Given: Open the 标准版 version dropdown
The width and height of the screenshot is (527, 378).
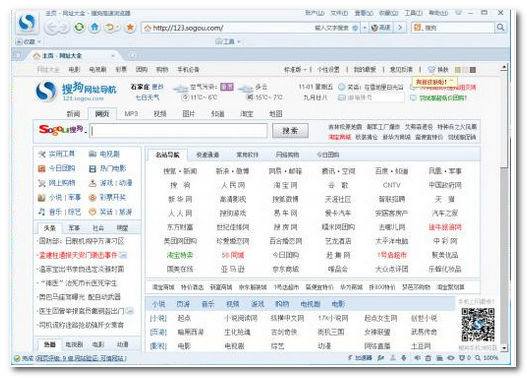Looking at the screenshot, I should coord(295,70).
